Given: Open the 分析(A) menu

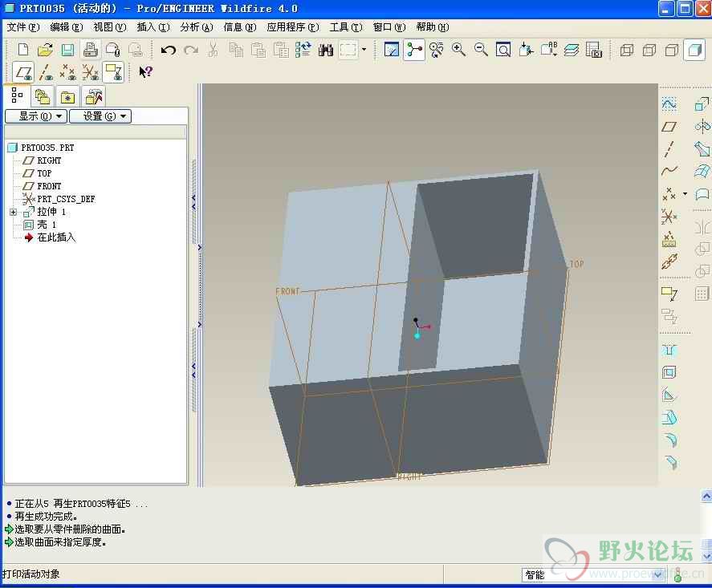Looking at the screenshot, I should [x=197, y=27].
